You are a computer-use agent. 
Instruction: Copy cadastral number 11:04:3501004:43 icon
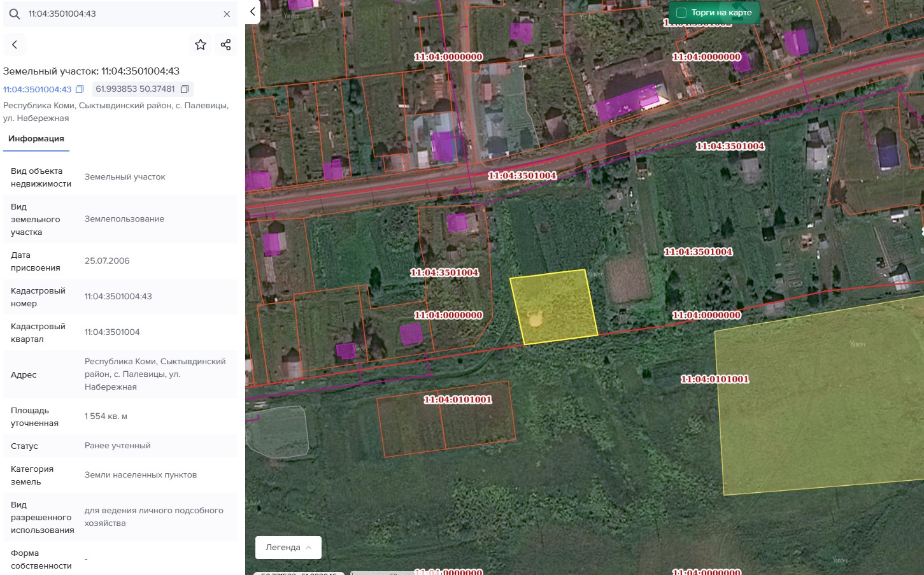point(80,89)
